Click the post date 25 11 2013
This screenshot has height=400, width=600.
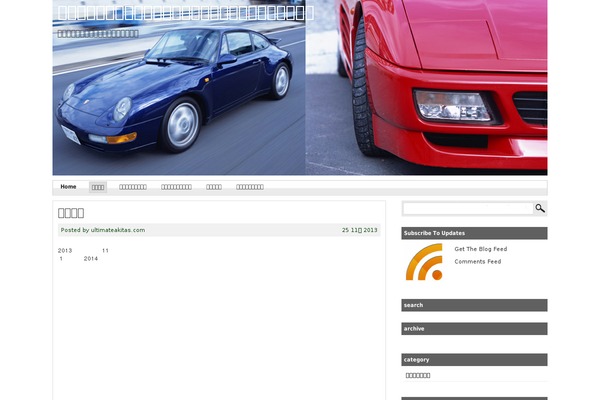coord(359,230)
